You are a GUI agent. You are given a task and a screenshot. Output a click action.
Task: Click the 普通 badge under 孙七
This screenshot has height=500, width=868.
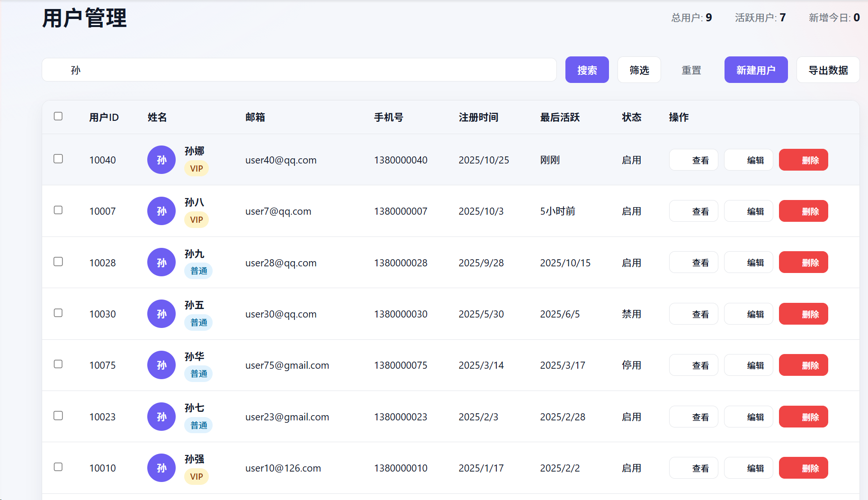tap(198, 425)
